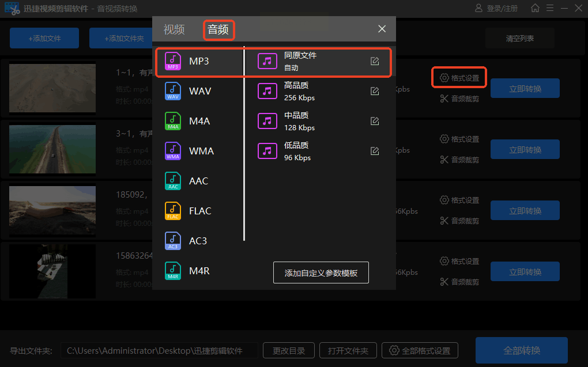The image size is (588, 367).
Task: Pick the AC3 format entry
Action: (x=199, y=241)
